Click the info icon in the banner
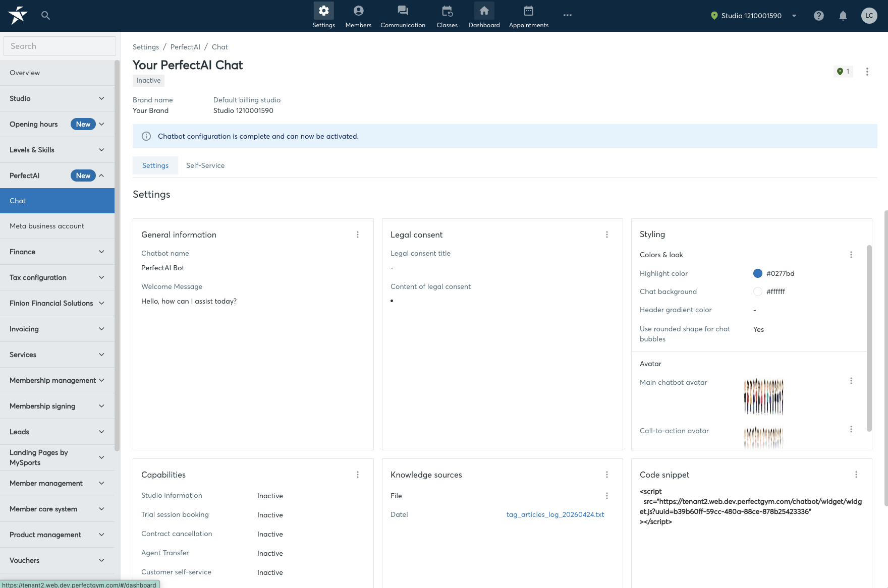Image resolution: width=888 pixels, height=588 pixels. click(x=146, y=136)
